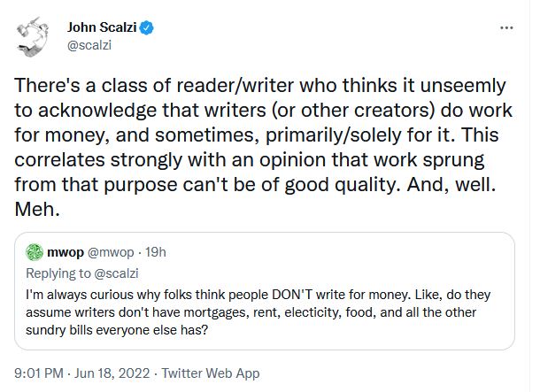Click mwop's small green avatar
This screenshot has height=392, width=540.
coord(34,251)
